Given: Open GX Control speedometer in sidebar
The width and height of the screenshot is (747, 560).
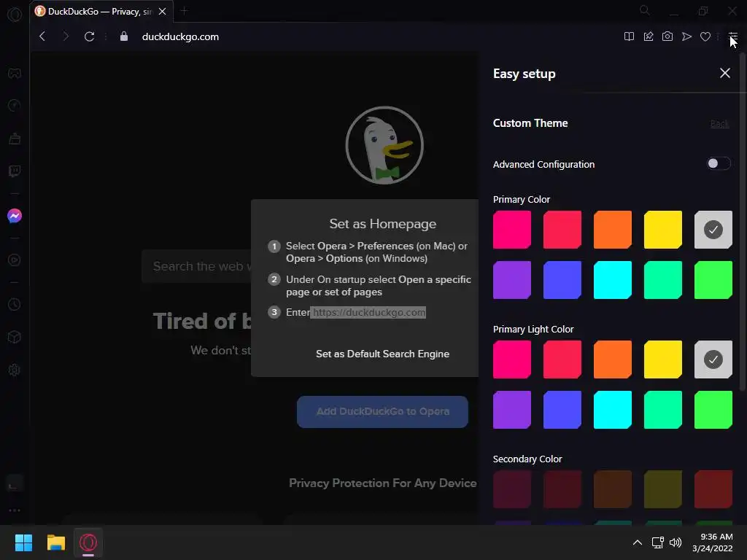Looking at the screenshot, I should point(15,105).
